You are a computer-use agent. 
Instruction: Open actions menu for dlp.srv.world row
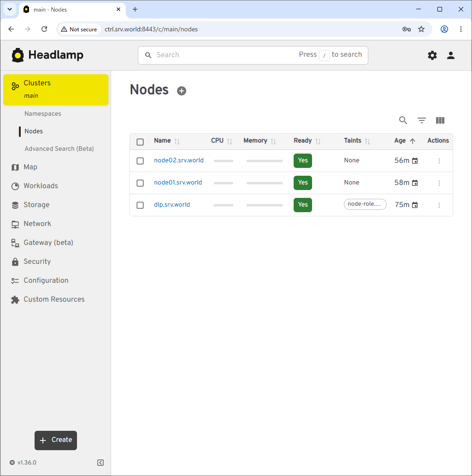click(439, 205)
